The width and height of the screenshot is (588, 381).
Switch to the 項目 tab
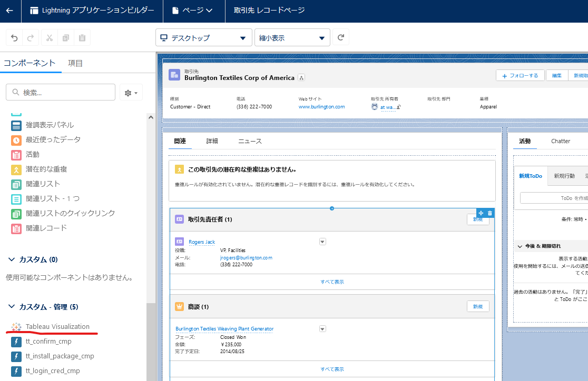(75, 63)
